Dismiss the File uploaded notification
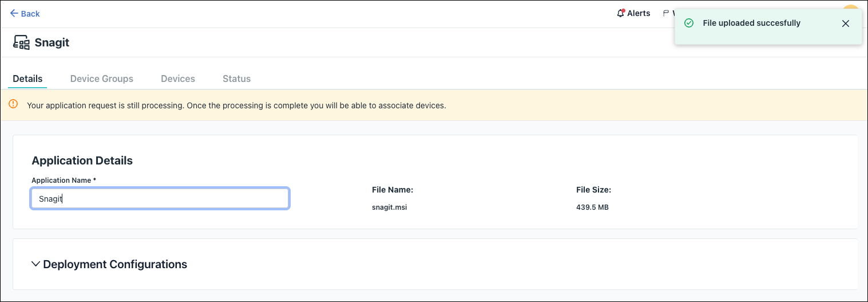Screen dimensions: 868x302 (846, 23)
